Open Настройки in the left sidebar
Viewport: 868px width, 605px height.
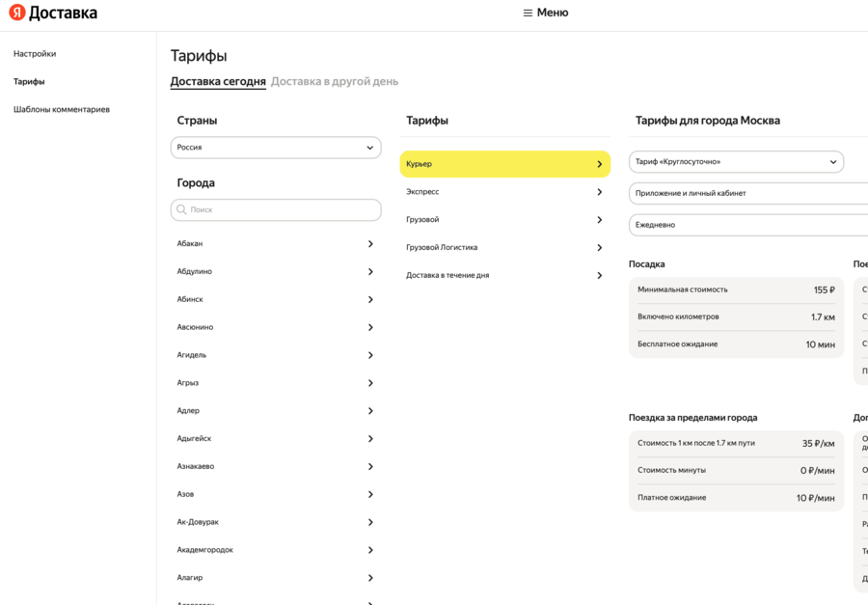(35, 54)
